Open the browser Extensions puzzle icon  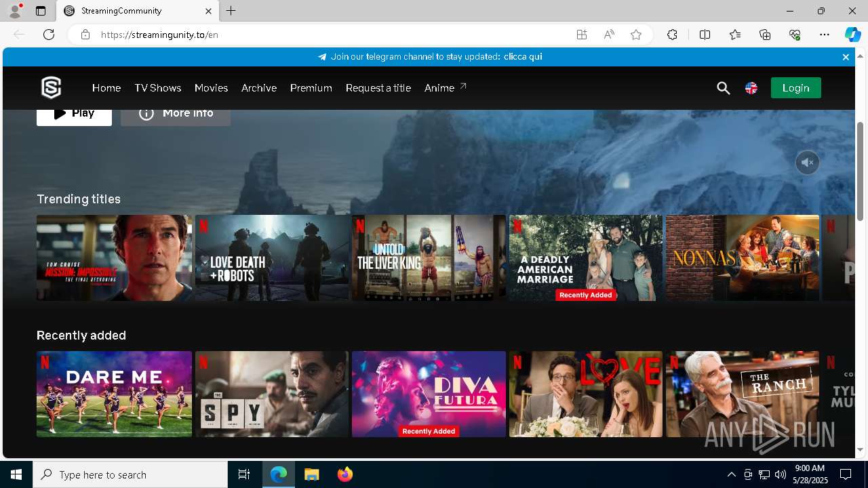(672, 35)
